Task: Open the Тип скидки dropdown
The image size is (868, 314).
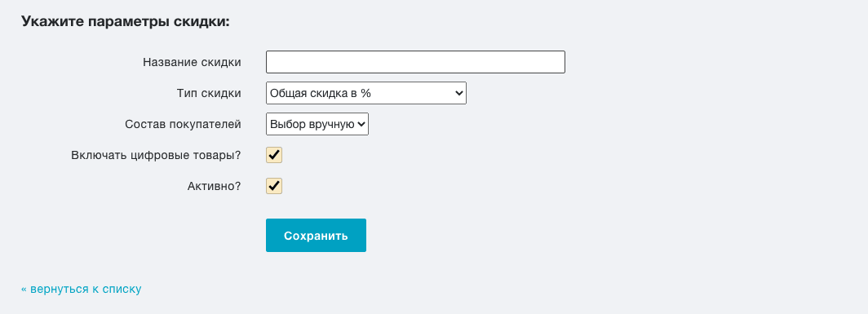Action: coord(366,93)
